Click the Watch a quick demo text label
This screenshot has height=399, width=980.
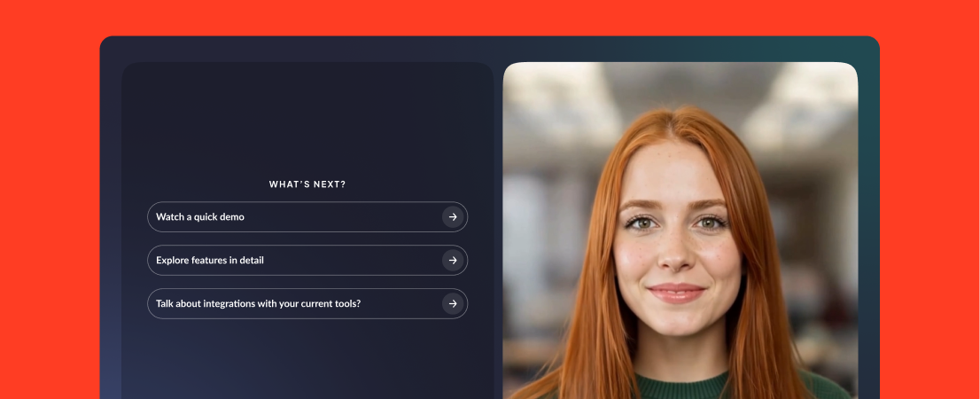pyautogui.click(x=200, y=217)
